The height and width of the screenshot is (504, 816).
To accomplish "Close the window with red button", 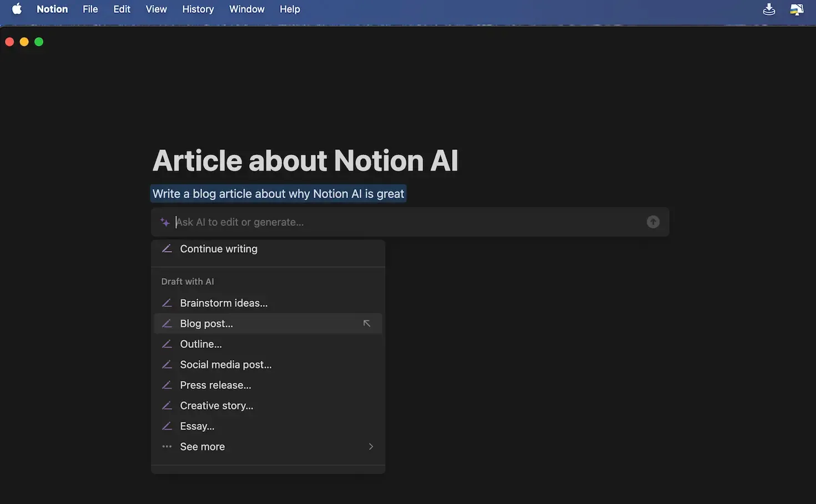I will 9,42.
